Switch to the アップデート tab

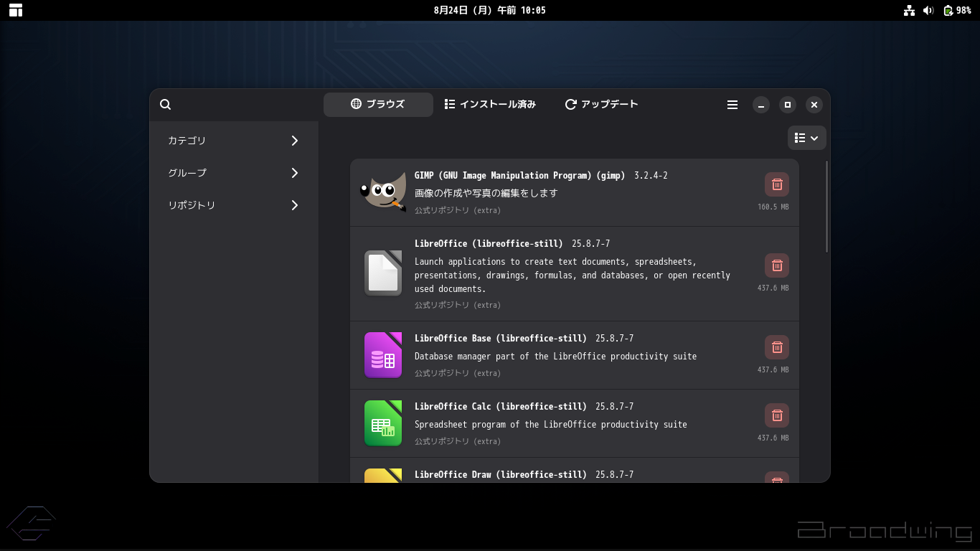pyautogui.click(x=601, y=105)
